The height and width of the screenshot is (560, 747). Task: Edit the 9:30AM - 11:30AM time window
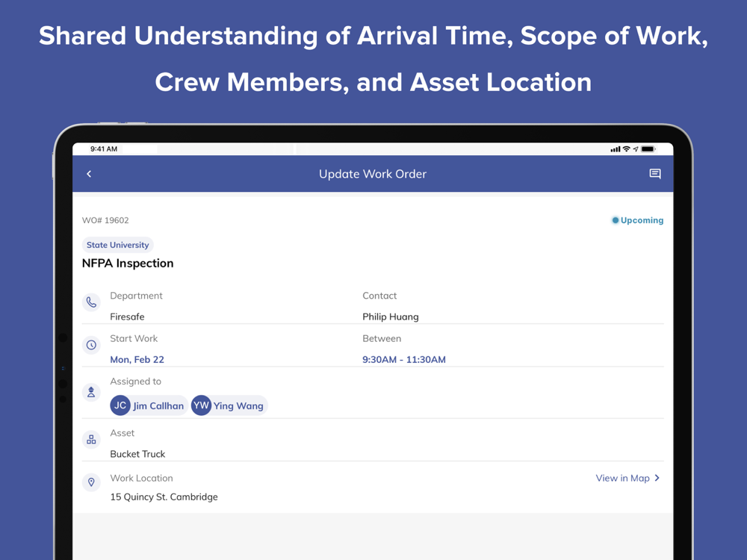pos(404,359)
